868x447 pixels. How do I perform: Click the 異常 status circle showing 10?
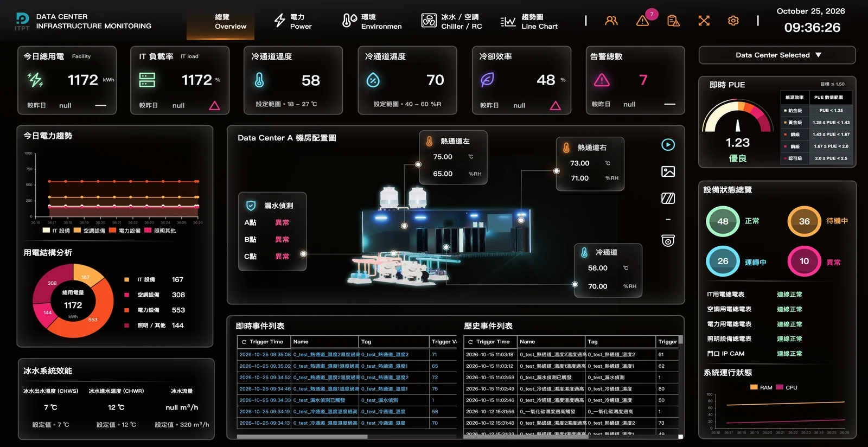[804, 261]
